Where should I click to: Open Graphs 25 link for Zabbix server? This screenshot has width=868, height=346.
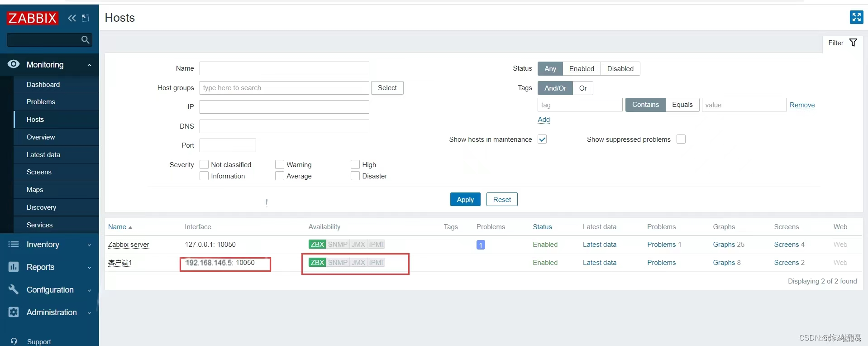coord(729,245)
